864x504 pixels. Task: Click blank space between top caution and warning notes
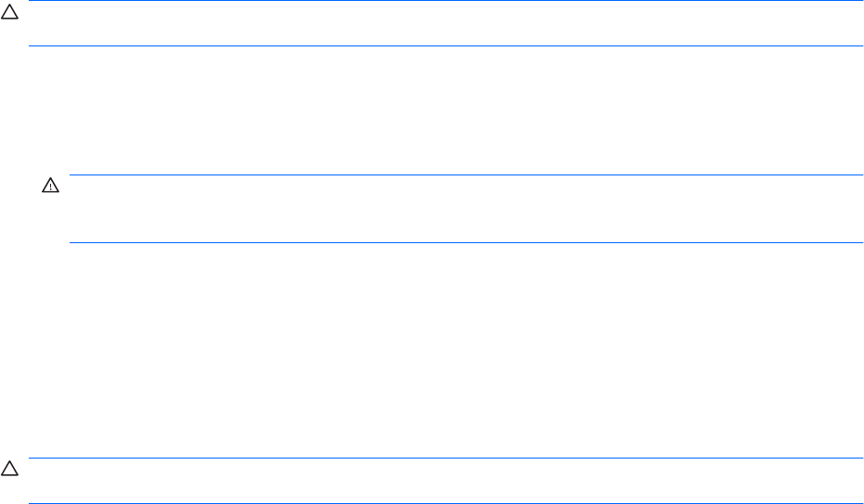point(445,110)
